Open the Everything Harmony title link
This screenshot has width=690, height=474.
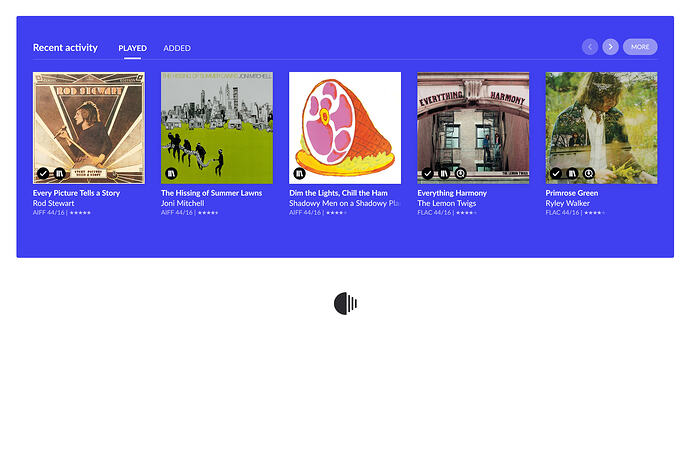point(452,193)
